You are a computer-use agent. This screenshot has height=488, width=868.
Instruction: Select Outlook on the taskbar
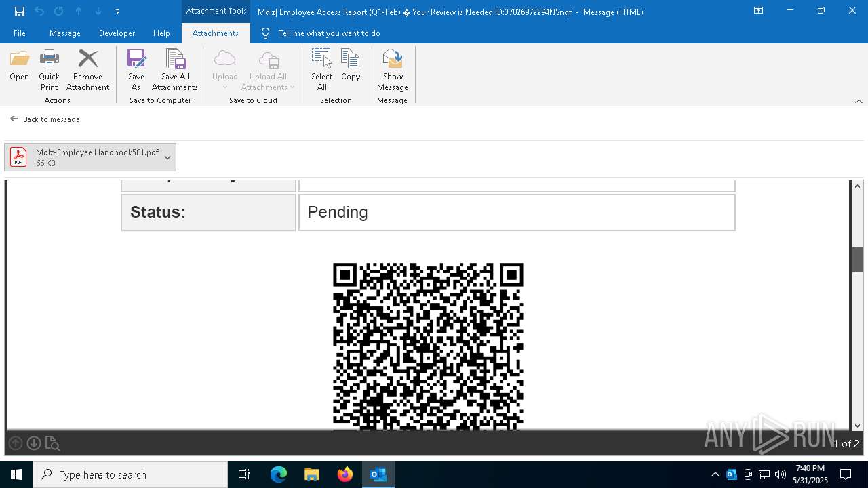click(x=378, y=474)
